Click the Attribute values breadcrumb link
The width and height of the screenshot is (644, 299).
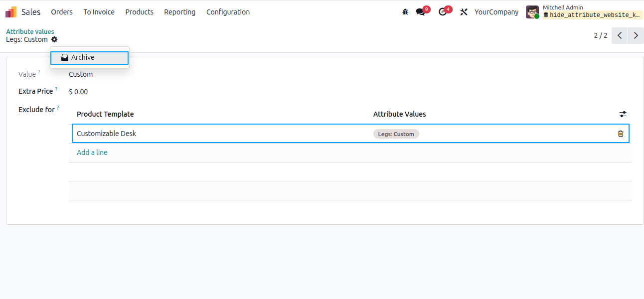tap(30, 31)
